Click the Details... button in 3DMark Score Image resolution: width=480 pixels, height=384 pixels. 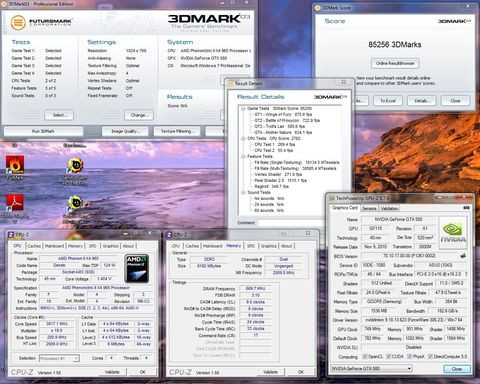pos(421,101)
